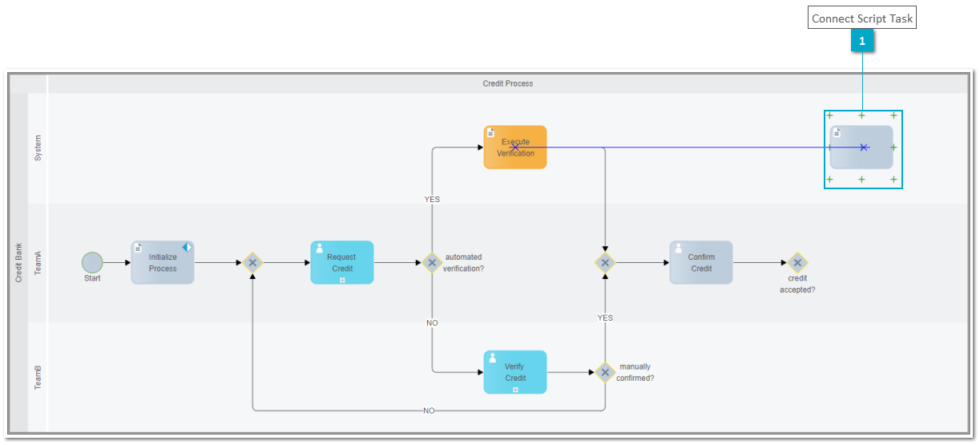
Task: Click the YES label on the upper flow
Action: coord(432,200)
